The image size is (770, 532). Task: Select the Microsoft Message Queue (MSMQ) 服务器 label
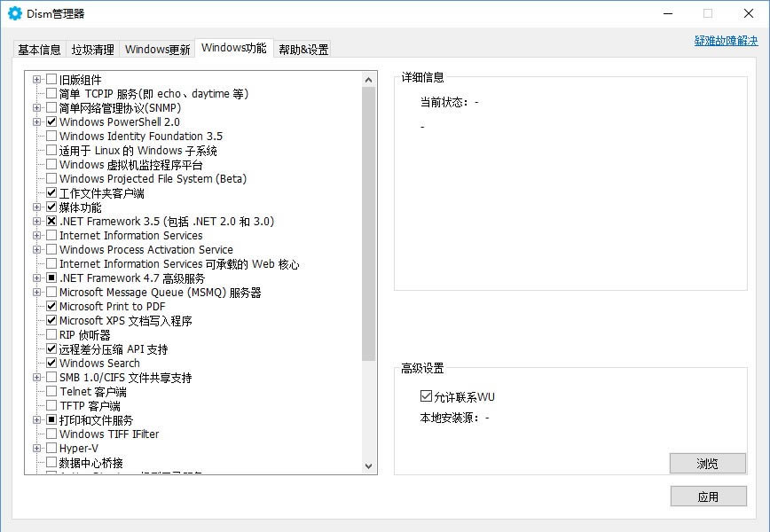pos(160,293)
